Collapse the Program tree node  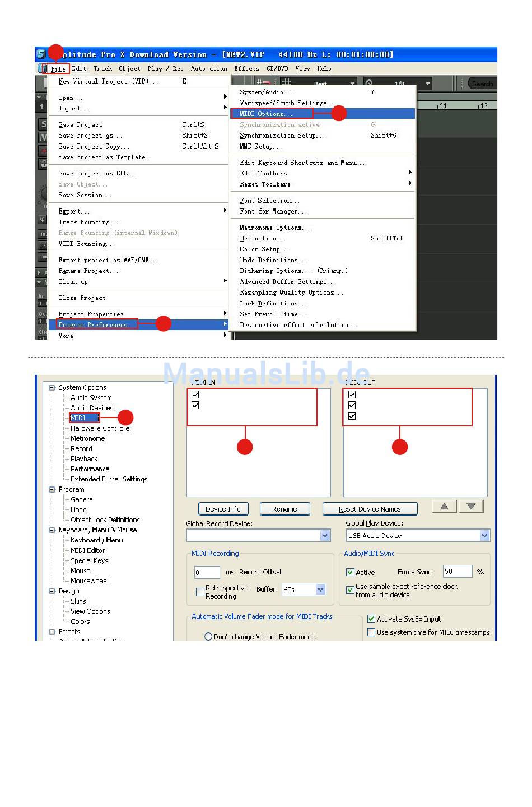(x=52, y=489)
